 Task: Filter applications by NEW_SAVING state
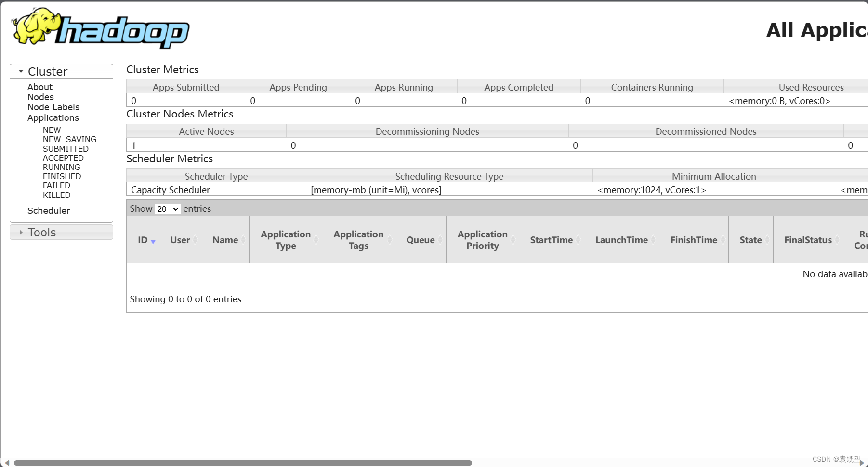(x=69, y=139)
